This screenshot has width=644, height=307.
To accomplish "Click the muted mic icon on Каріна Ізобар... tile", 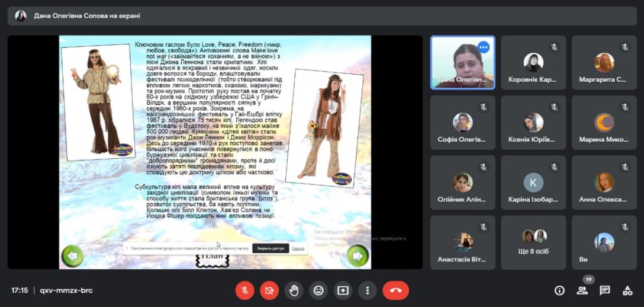I will click(554, 167).
